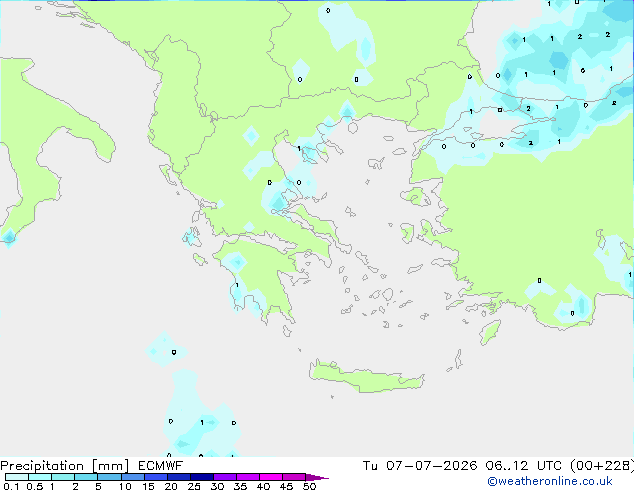The height and width of the screenshot is (490, 634).
Task: Click the 0.1–0.5 mm palest legend swatch
Action: 17,477
